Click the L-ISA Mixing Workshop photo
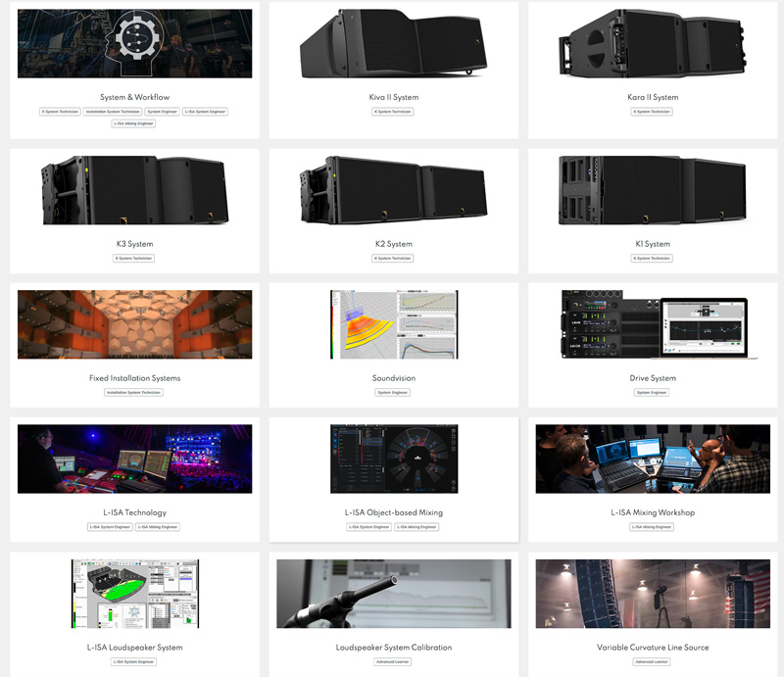This screenshot has width=784, height=677. [x=653, y=459]
